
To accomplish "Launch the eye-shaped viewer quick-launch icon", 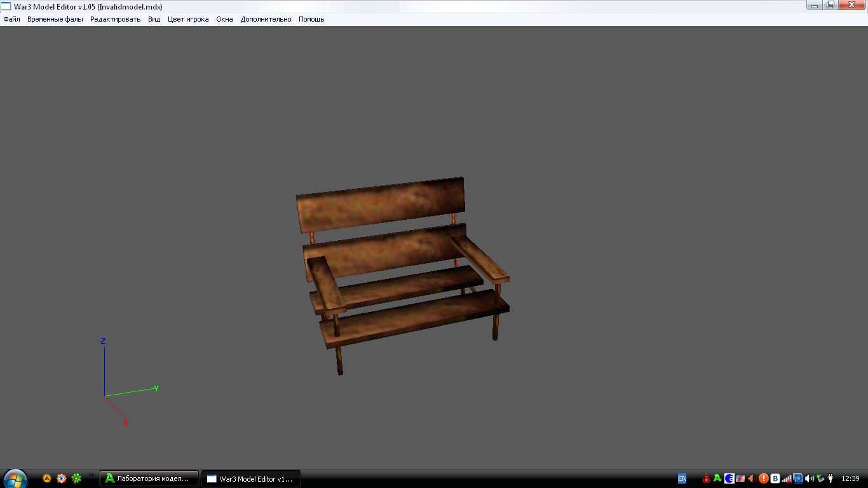I will (x=62, y=478).
